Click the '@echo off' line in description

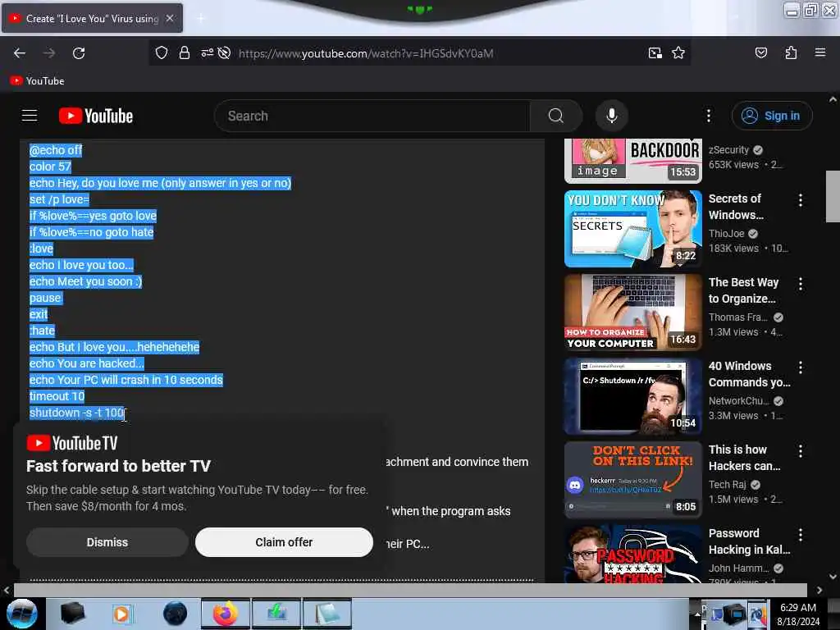56,150
